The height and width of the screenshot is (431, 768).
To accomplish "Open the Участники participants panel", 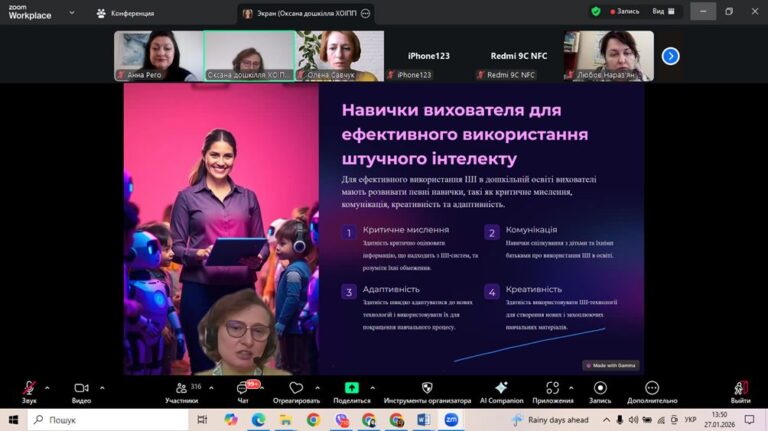I will tap(182, 392).
